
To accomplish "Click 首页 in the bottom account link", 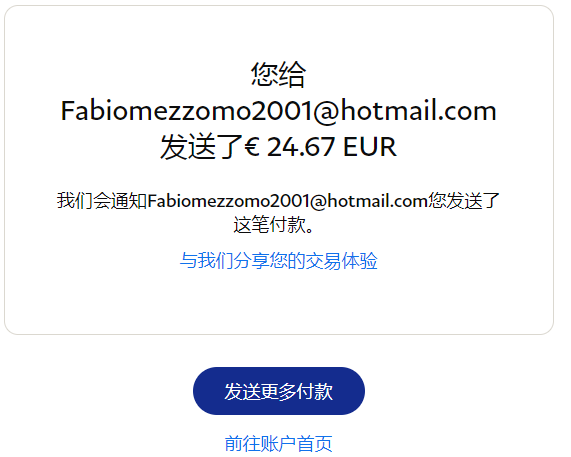I will tap(315, 443).
